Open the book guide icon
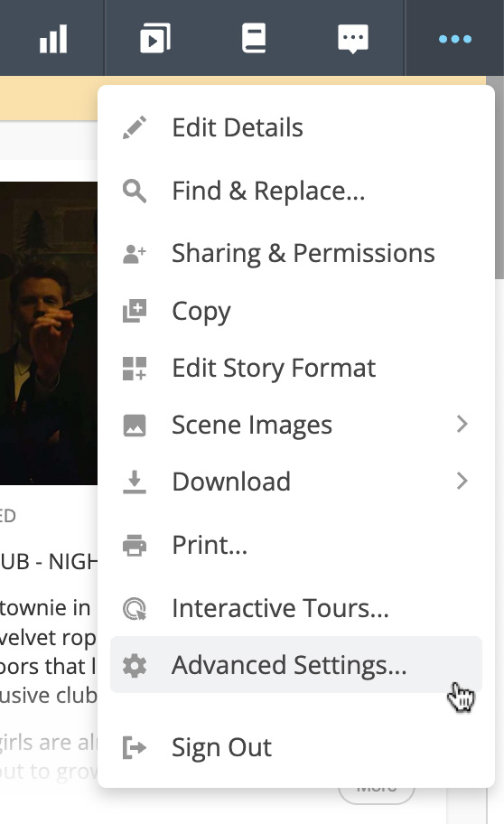This screenshot has height=824, width=504. tap(253, 38)
